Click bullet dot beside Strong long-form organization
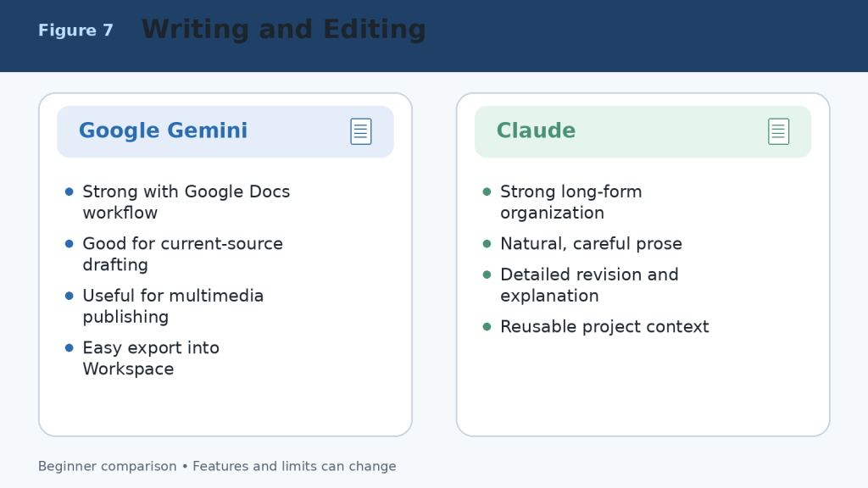Image resolution: width=868 pixels, height=488 pixels. click(487, 191)
